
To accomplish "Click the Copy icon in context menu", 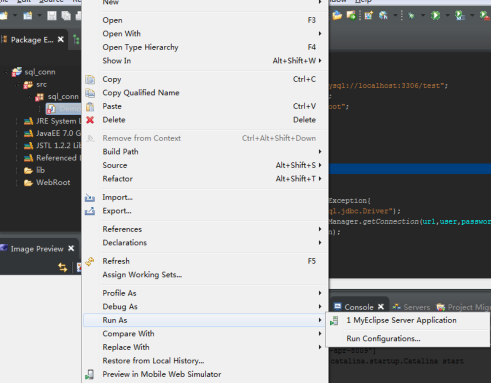I will tap(90, 79).
